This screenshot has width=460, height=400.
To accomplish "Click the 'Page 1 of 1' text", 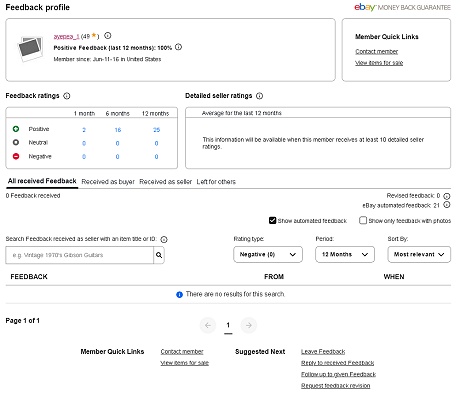I will [x=22, y=321].
